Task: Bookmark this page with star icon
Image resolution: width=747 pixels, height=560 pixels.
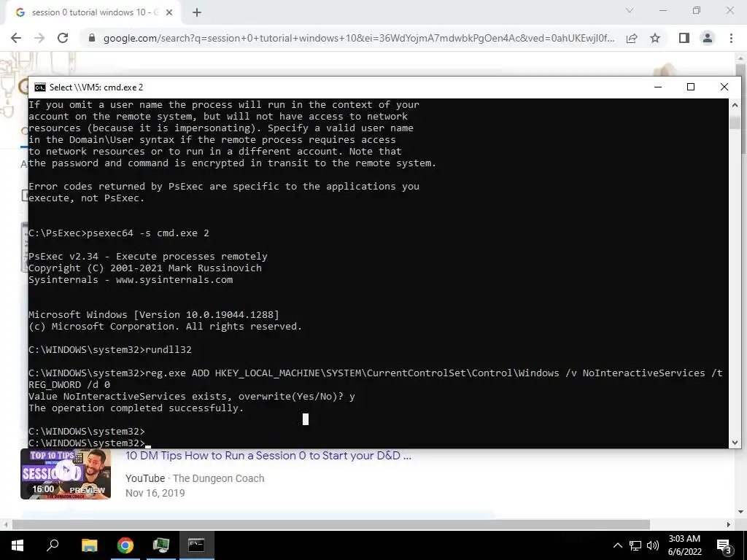Action: click(655, 38)
